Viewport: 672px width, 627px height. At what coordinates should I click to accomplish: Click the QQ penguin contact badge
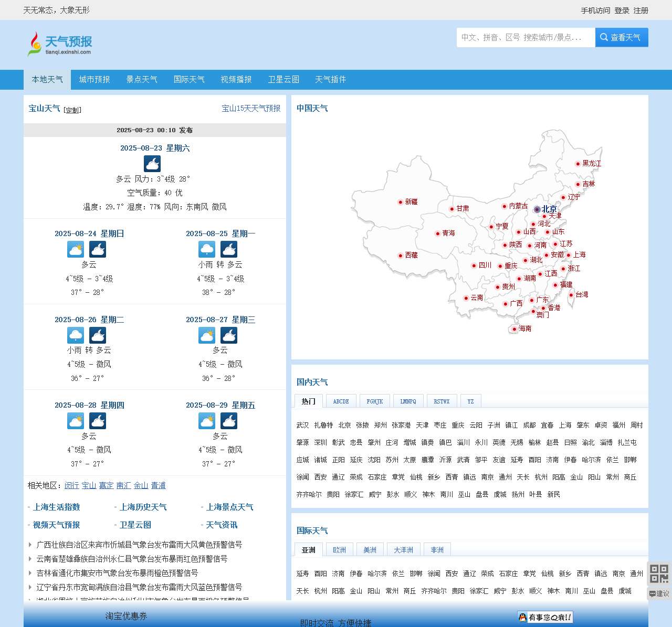pyautogui.click(x=544, y=617)
